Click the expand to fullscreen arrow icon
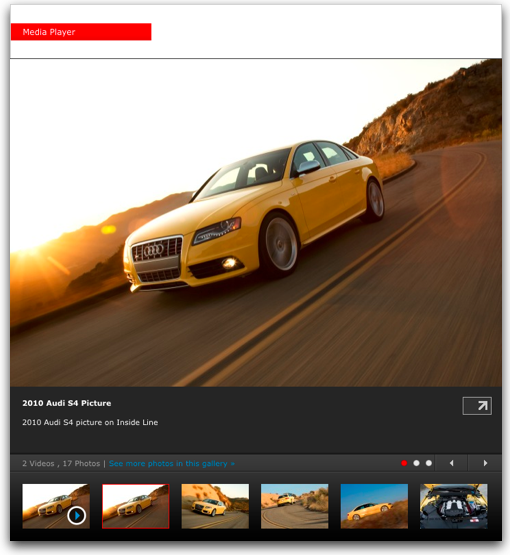The width and height of the screenshot is (510, 555). [477, 406]
